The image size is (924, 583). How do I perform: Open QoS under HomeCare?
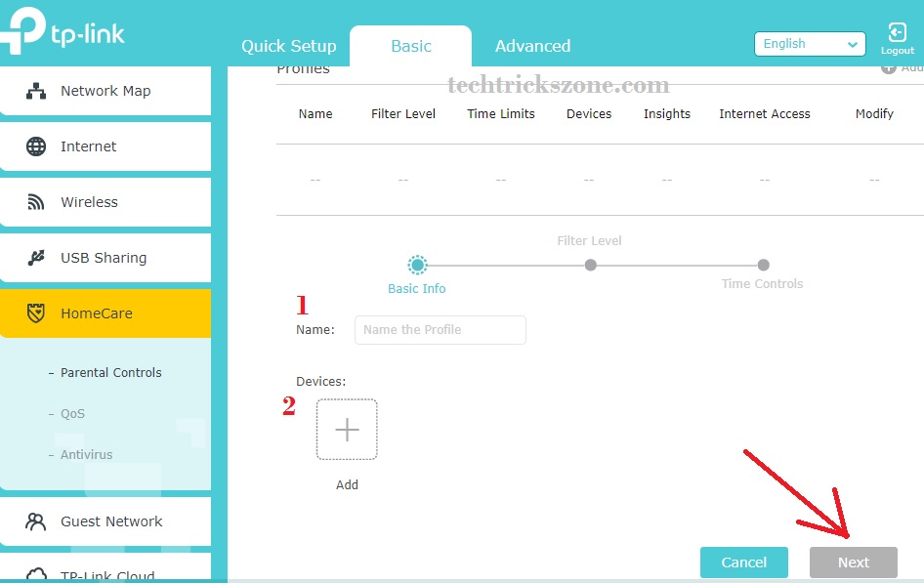[72, 413]
